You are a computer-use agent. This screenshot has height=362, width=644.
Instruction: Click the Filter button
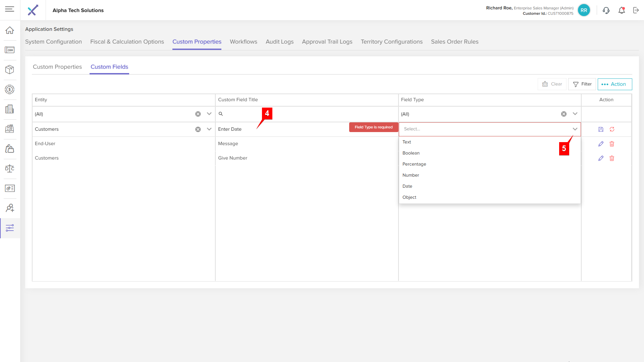click(582, 84)
